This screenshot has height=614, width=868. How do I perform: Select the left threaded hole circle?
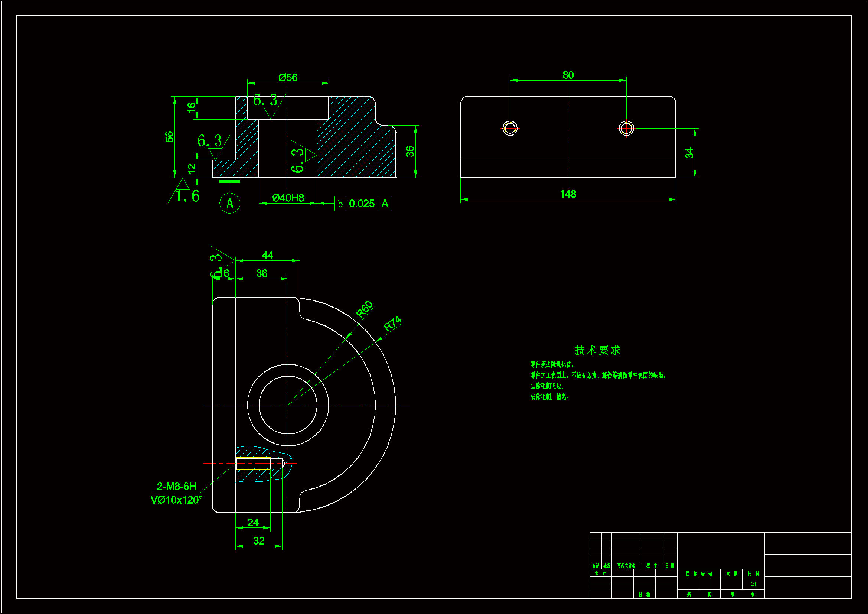coord(510,128)
